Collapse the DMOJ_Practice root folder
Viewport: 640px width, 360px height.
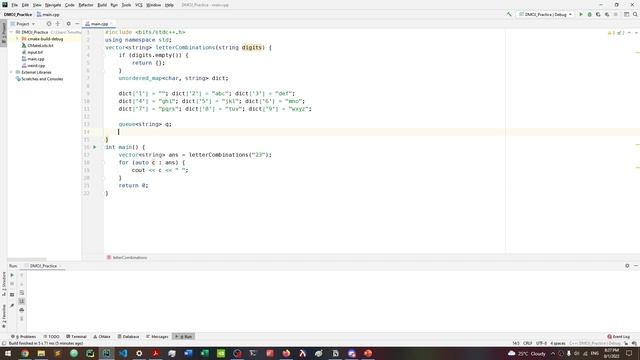coord(12,32)
